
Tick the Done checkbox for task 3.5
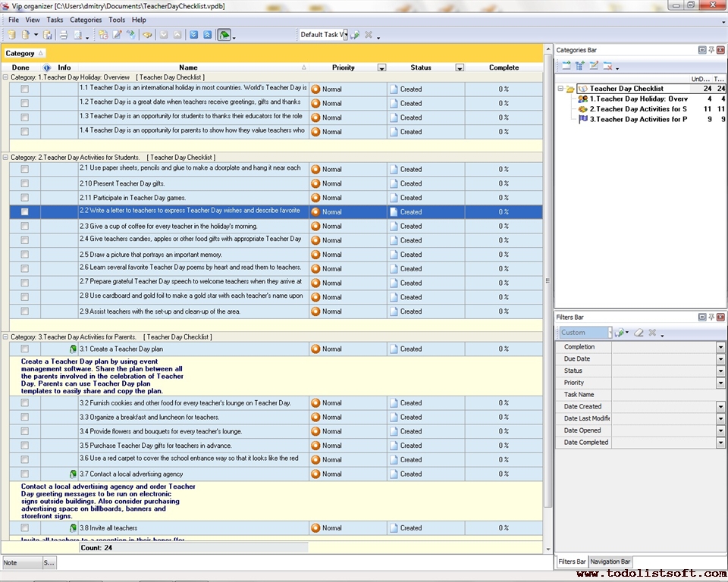point(25,446)
